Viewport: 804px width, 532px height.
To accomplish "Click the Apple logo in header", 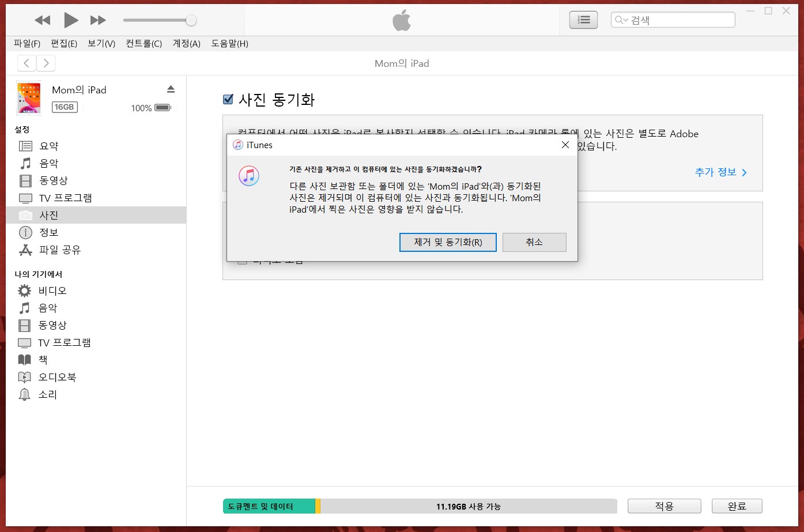I will 402,21.
